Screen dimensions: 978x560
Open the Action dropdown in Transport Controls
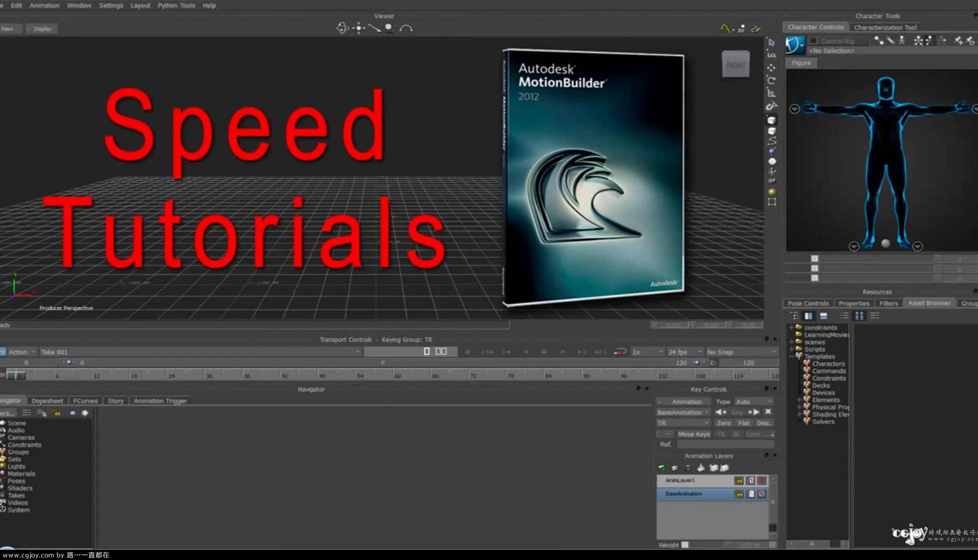[21, 352]
